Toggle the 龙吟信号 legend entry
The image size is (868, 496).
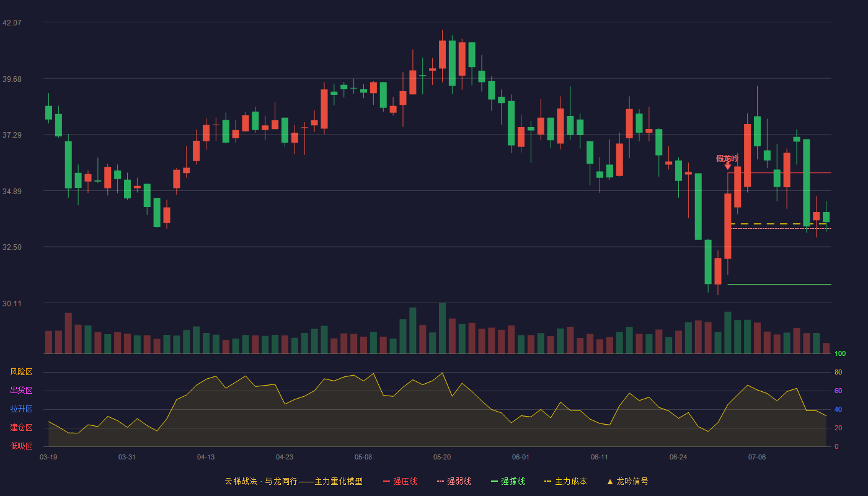[x=627, y=481]
